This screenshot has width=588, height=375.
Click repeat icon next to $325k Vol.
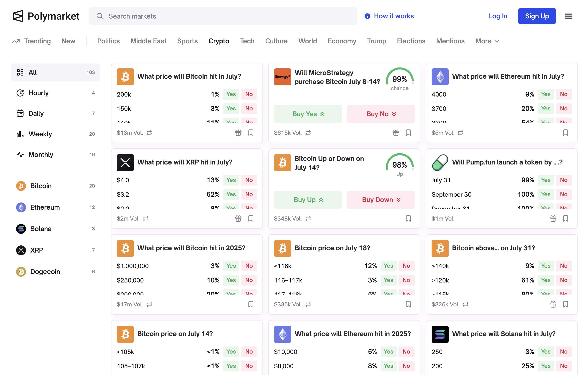pos(466,304)
